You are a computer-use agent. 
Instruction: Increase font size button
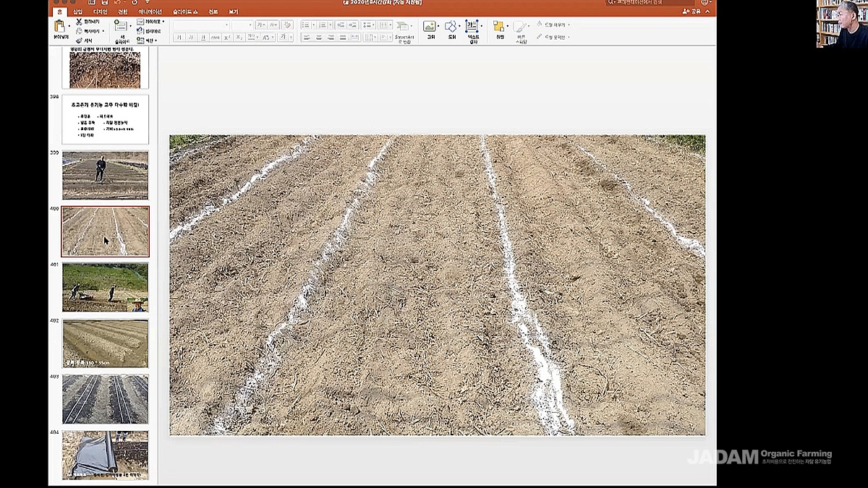(262, 25)
